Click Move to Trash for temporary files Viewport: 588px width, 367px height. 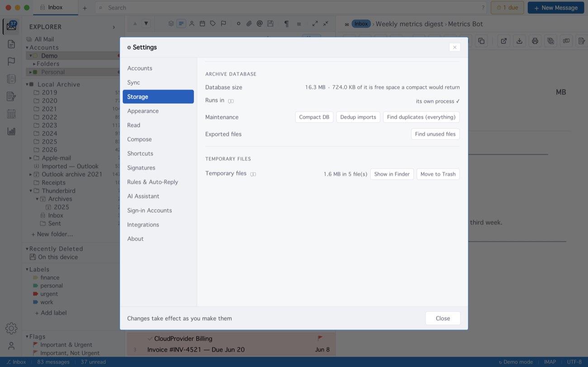coord(438,174)
